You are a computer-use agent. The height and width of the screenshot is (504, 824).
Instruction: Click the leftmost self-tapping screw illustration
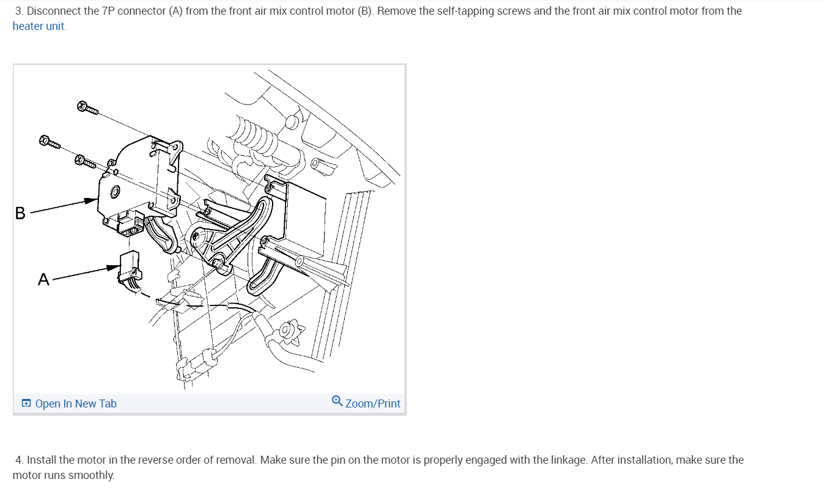pos(50,142)
